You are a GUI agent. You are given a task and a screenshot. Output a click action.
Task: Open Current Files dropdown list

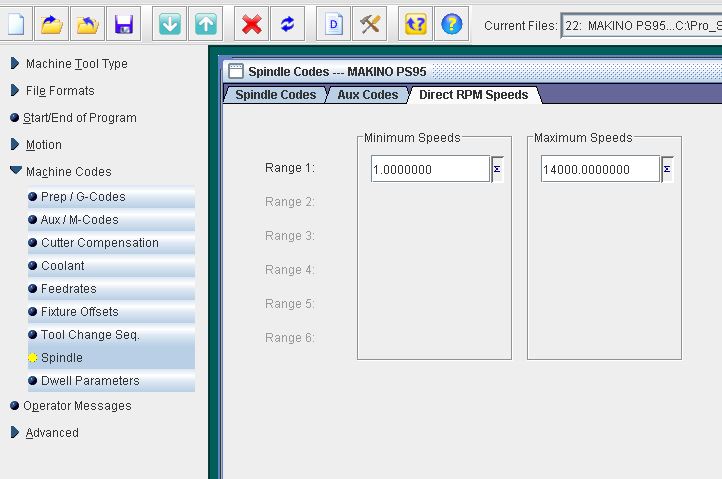pos(641,26)
